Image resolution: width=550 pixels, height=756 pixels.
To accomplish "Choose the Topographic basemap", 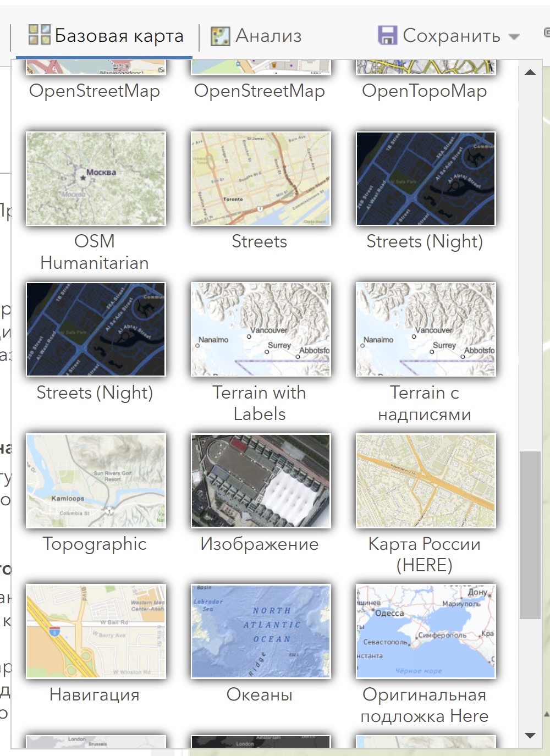I will [96, 481].
